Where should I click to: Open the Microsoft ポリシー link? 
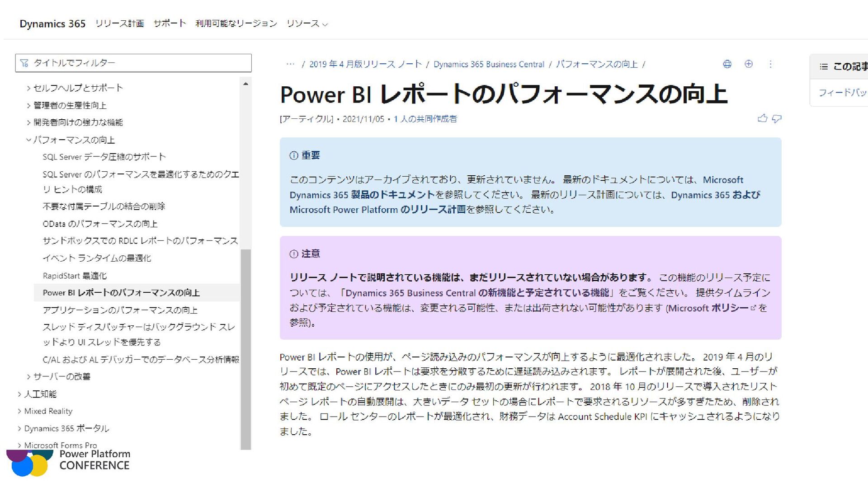point(708,308)
